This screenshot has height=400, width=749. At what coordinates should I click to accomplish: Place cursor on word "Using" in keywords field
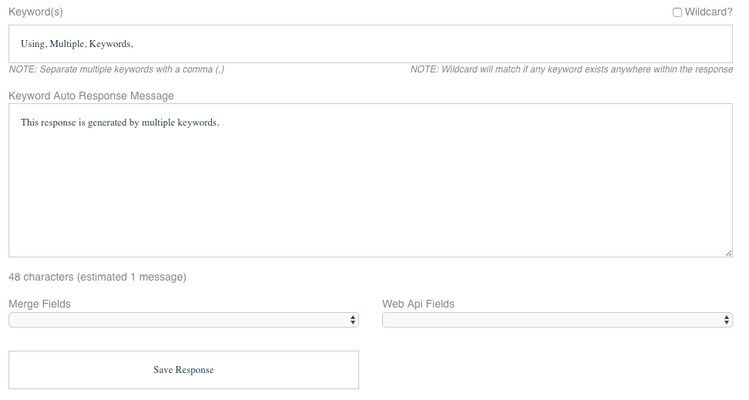(32, 44)
